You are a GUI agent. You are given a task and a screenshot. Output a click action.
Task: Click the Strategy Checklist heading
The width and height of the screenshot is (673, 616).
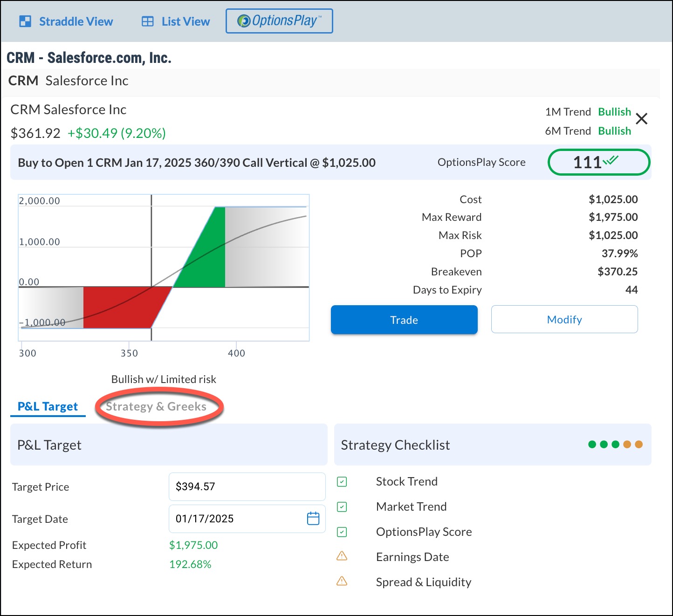click(395, 445)
